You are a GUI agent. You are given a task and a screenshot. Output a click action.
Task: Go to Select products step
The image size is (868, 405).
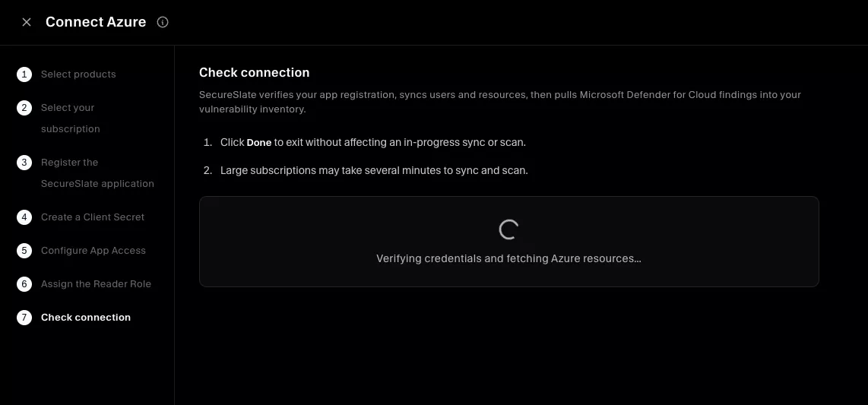pos(78,74)
